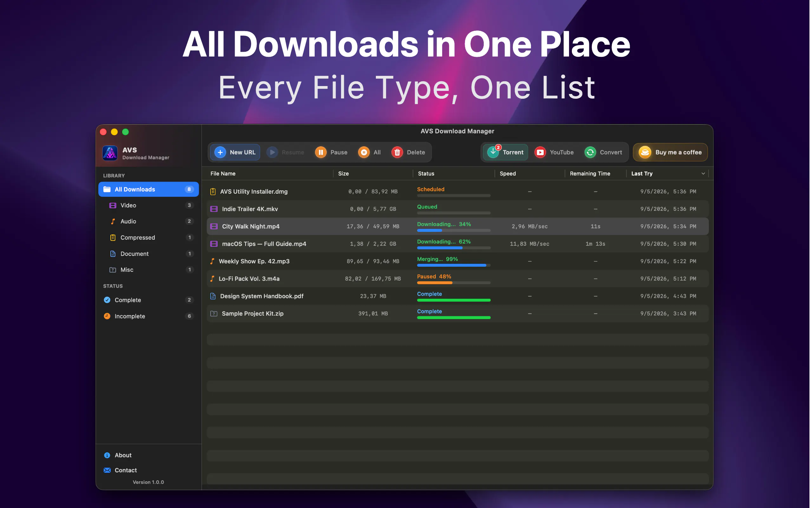Image resolution: width=812 pixels, height=508 pixels.
Task: Click the Complete checkmark status icon
Action: 108,300
